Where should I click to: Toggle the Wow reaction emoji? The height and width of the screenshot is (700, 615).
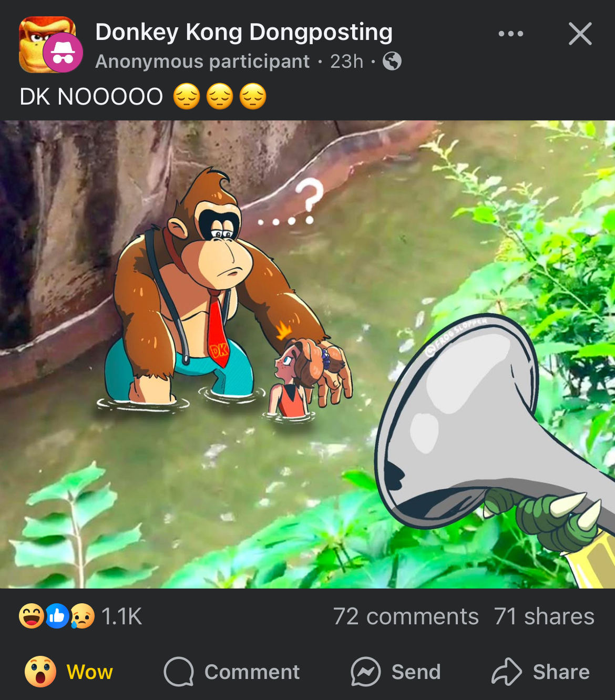coord(40,672)
